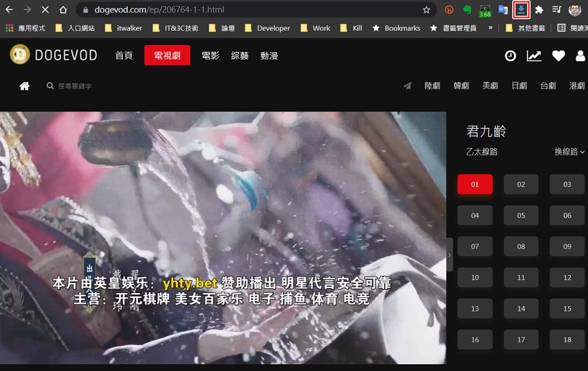Play episode 07
This screenshot has height=371, width=588.
click(x=475, y=246)
